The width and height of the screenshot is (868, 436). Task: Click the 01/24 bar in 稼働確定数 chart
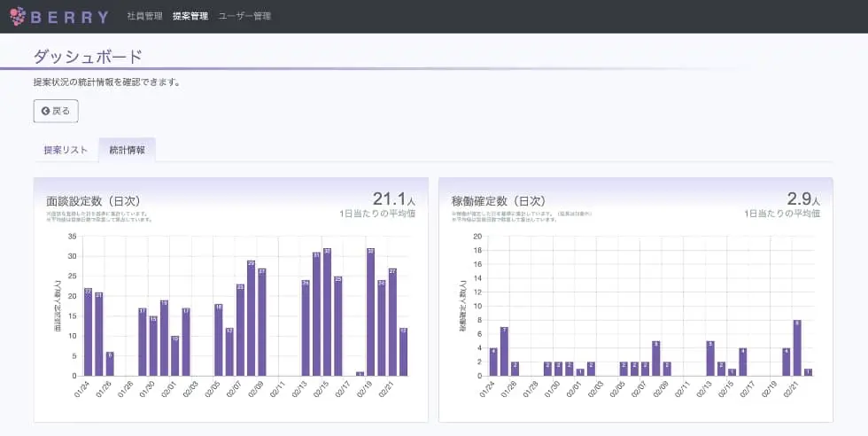(493, 362)
